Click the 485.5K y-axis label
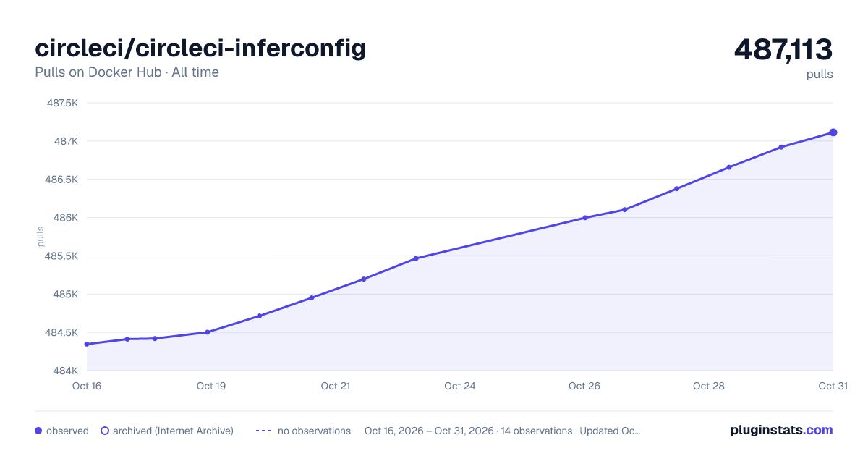This screenshot has width=868, height=456. pyautogui.click(x=62, y=256)
